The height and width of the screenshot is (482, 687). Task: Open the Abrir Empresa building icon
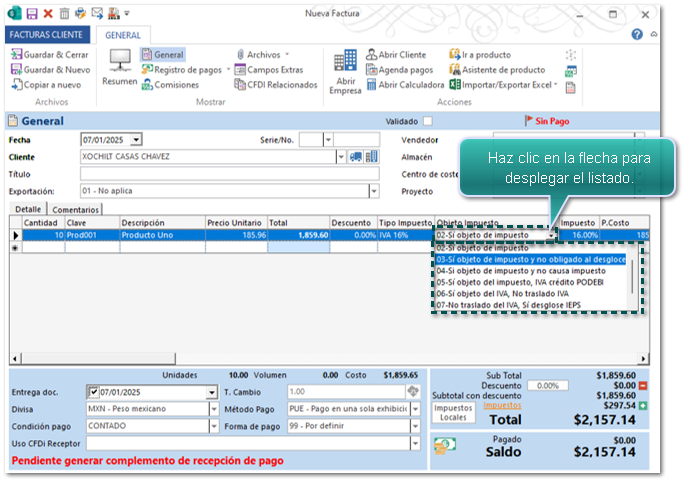coord(345,66)
